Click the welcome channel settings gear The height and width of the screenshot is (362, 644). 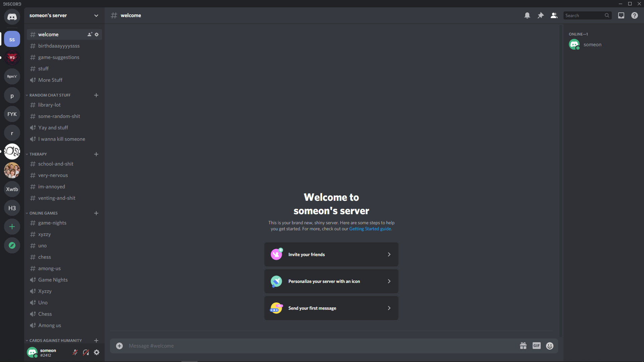[x=97, y=35]
